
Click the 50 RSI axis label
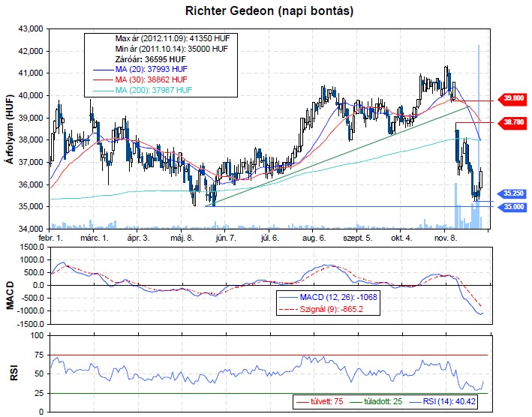pyautogui.click(x=39, y=374)
